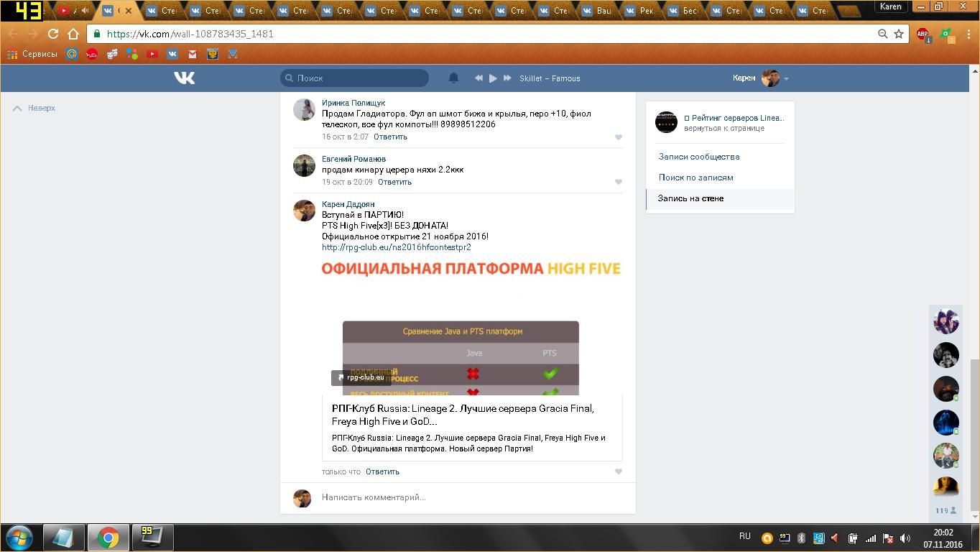This screenshot has height=552, width=980.
Task: Like Иринка Полищук's comment
Action: [x=618, y=137]
